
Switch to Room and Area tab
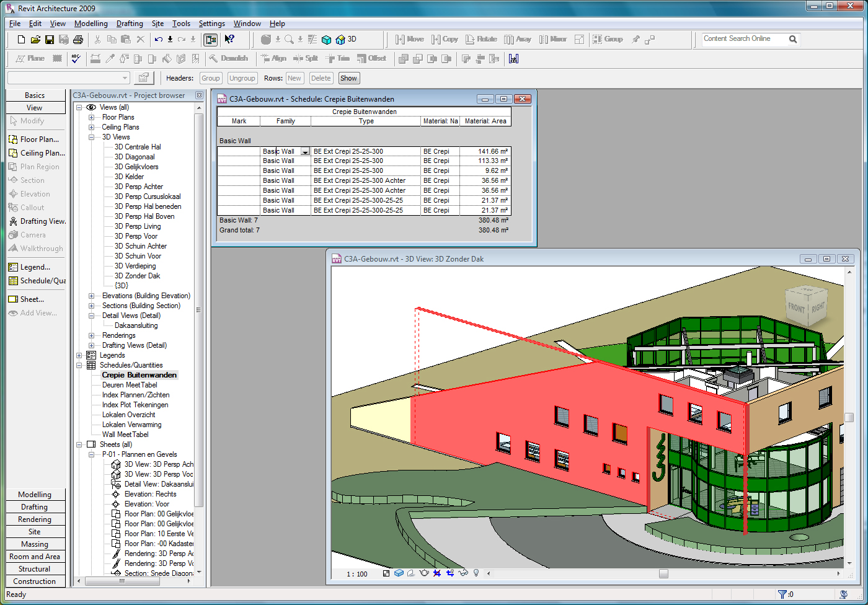35,557
